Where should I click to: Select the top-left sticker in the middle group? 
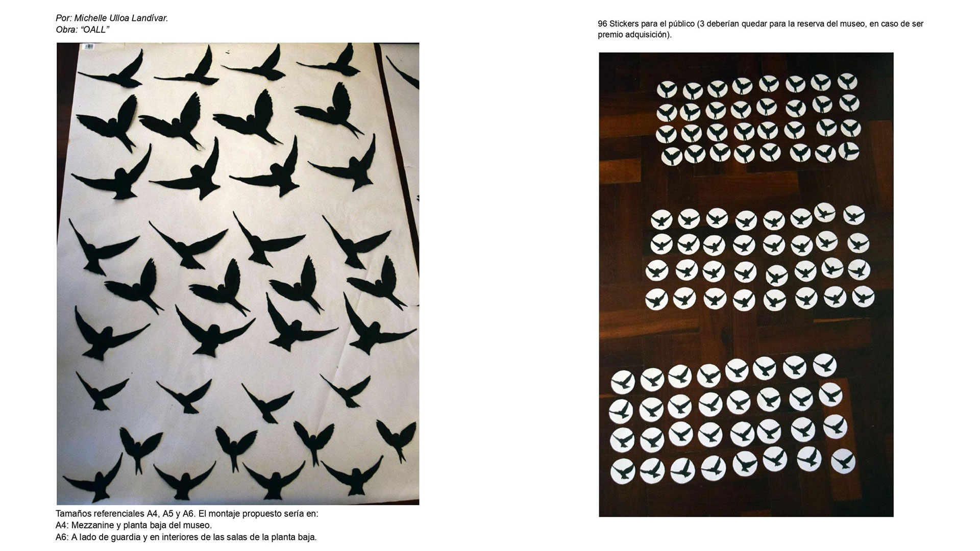[661, 220]
